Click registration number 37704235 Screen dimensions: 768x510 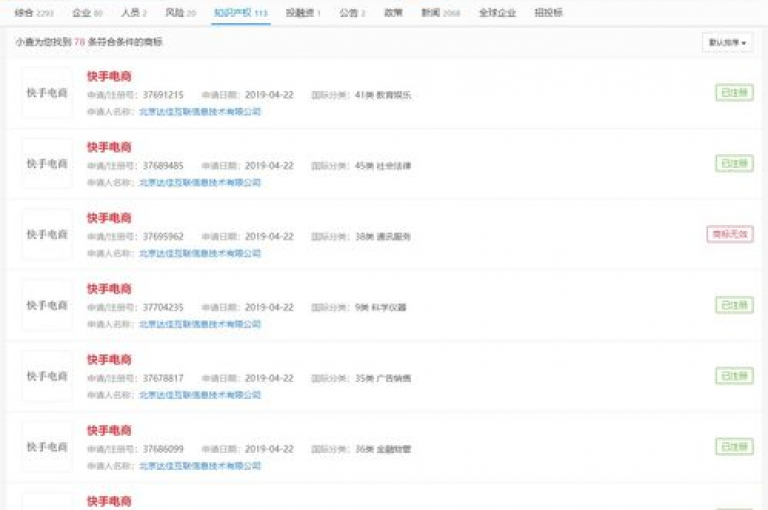(x=163, y=307)
